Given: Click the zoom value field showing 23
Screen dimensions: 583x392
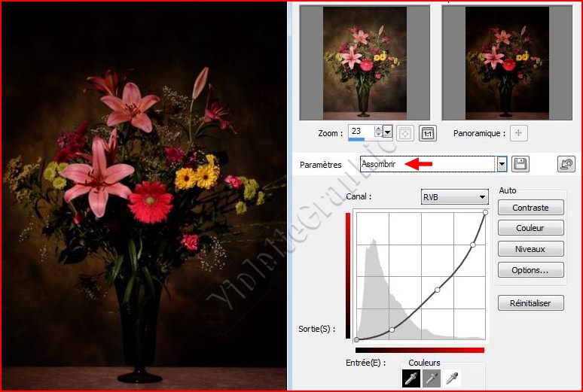Looking at the screenshot, I should 360,131.
